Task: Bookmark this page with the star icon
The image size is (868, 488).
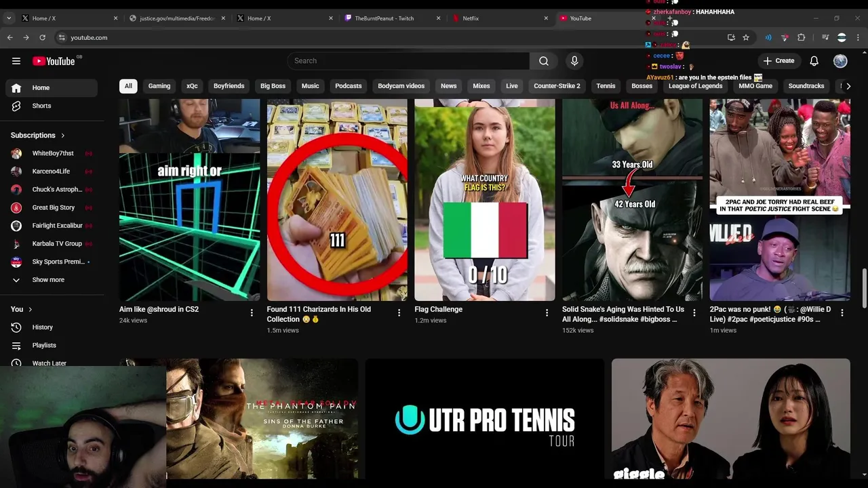Action: point(746,37)
